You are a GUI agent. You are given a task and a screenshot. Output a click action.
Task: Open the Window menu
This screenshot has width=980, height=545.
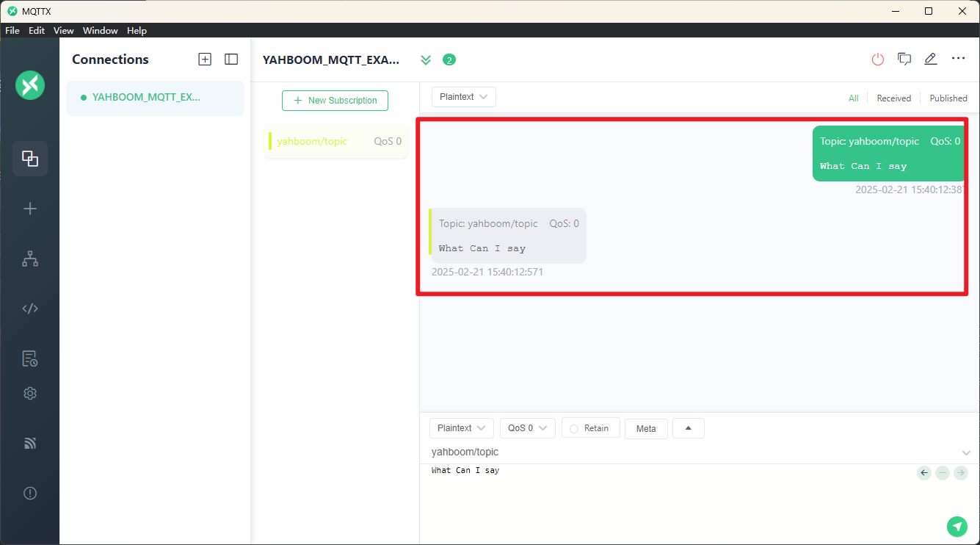point(101,30)
